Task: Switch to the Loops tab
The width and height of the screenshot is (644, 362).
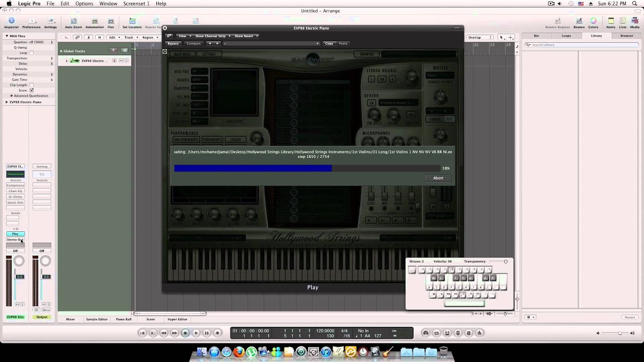Action: (x=566, y=36)
